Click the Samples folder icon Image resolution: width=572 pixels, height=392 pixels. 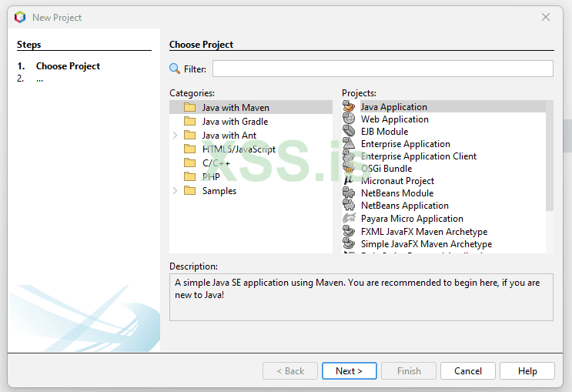click(189, 190)
